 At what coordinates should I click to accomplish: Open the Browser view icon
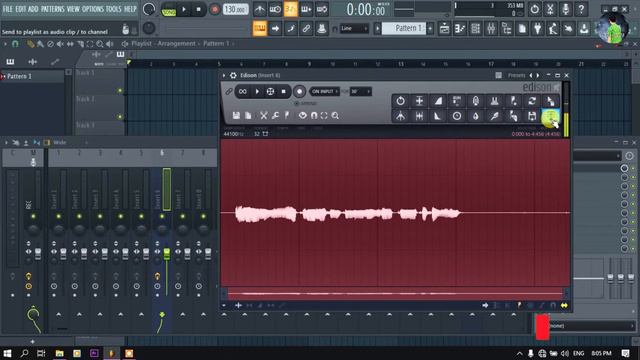point(507,28)
